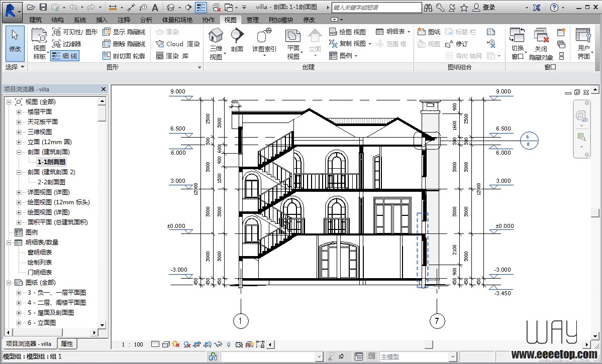The width and height of the screenshot is (602, 364).
Task: Select 窗明细表 in project browser
Action: (x=40, y=253)
